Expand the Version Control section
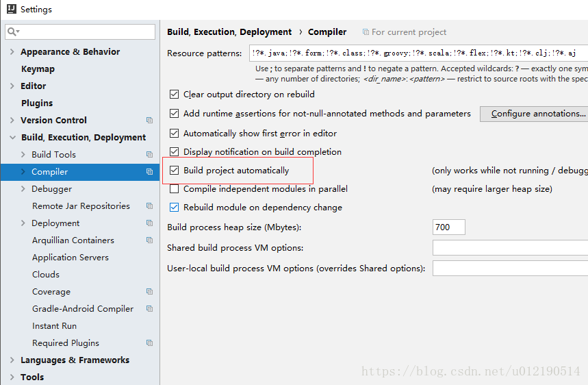Screen dimensions: 588x385 point(12,120)
